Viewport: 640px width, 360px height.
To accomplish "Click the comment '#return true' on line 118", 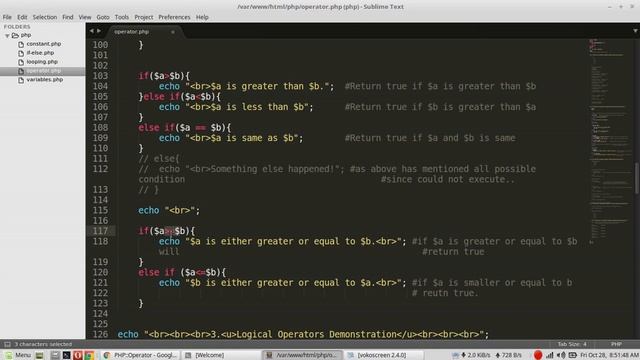I will pyautogui.click(x=453, y=252).
